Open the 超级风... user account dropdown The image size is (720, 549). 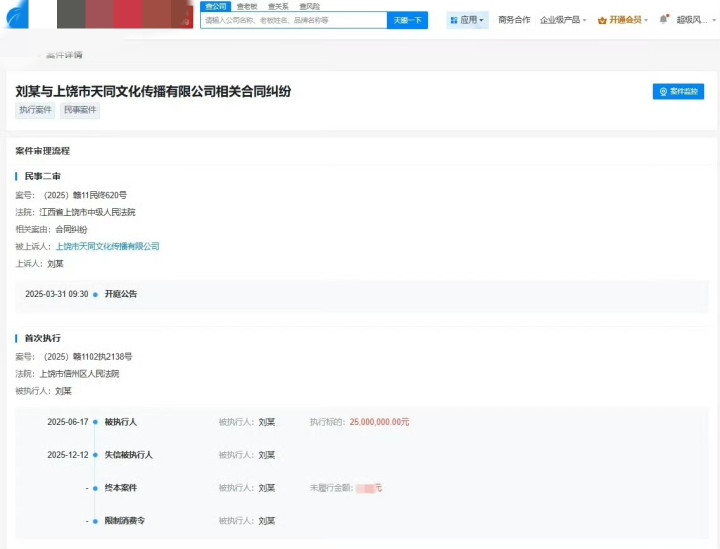pos(696,20)
